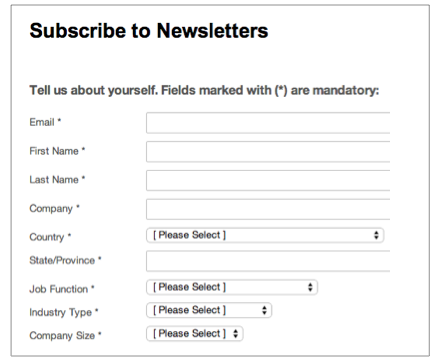Image resolution: width=437 pixels, height=363 pixels.
Task: Click the Job Function dropdown arrow icon
Action: [310, 287]
